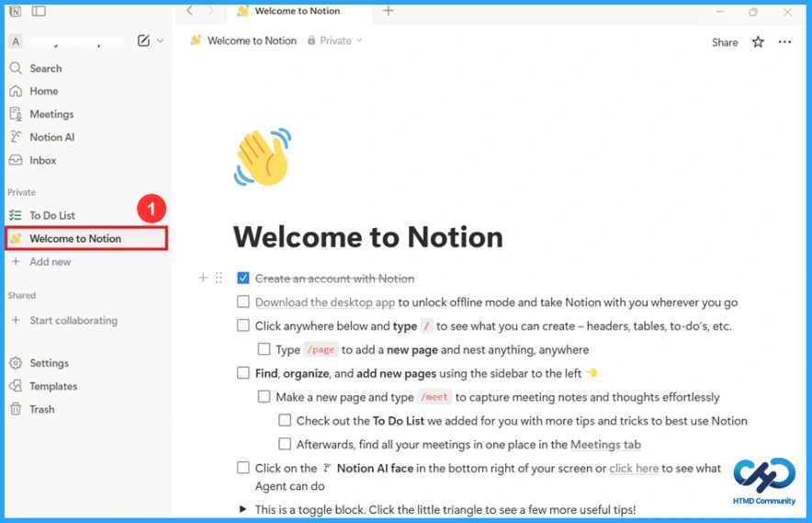This screenshot has width=812, height=523.
Task: Add a block with the plus handle
Action: point(203,278)
